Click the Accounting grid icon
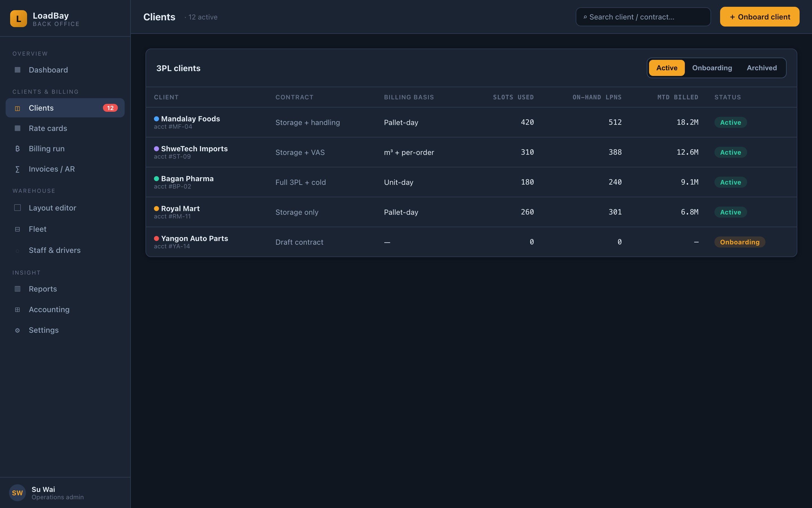 point(17,309)
